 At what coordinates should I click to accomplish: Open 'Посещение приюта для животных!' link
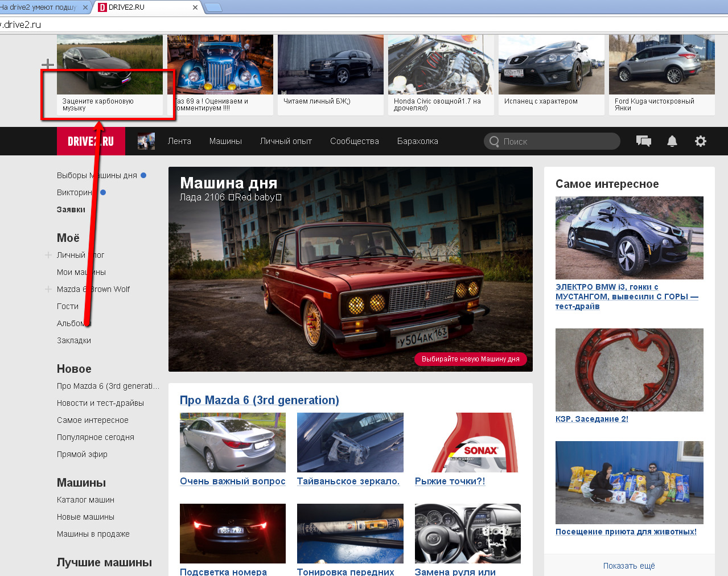point(626,532)
